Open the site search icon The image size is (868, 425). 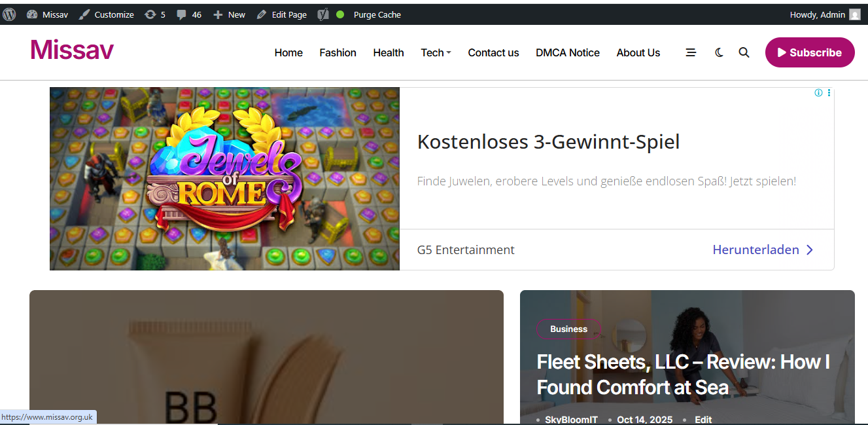(744, 52)
